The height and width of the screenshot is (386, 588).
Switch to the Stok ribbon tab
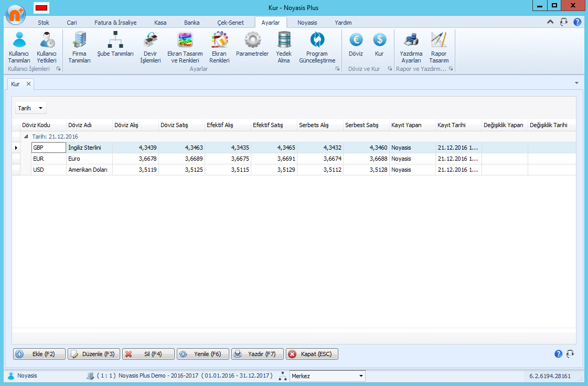point(44,23)
